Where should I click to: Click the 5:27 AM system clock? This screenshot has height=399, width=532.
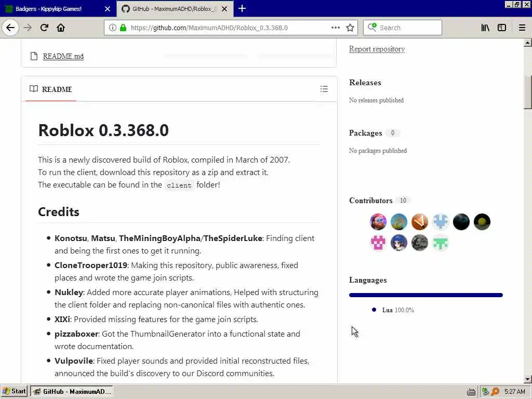514,392
